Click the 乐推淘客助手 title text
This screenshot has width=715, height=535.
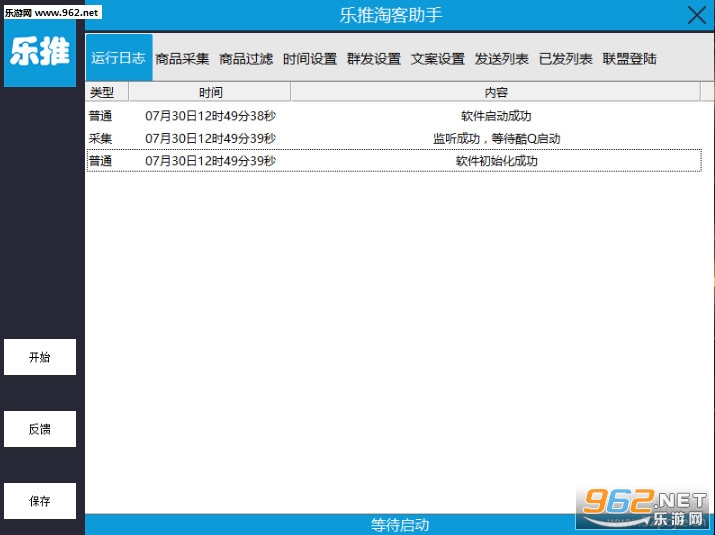[x=391, y=15]
